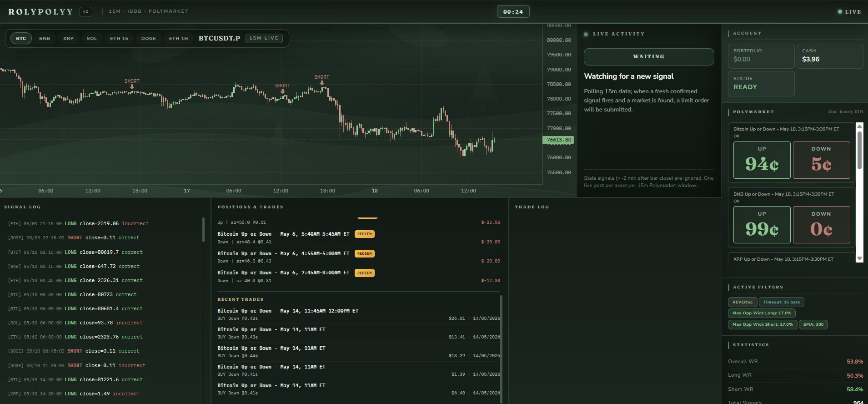This screenshot has height=404, width=868.
Task: Click the Recent Trades scrollbar
Action: pyautogui.click(x=501, y=349)
